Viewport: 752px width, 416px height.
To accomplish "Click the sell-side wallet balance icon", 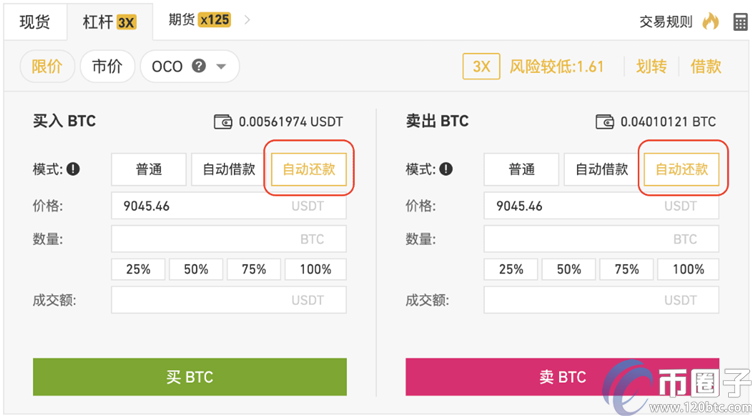I will click(x=604, y=122).
